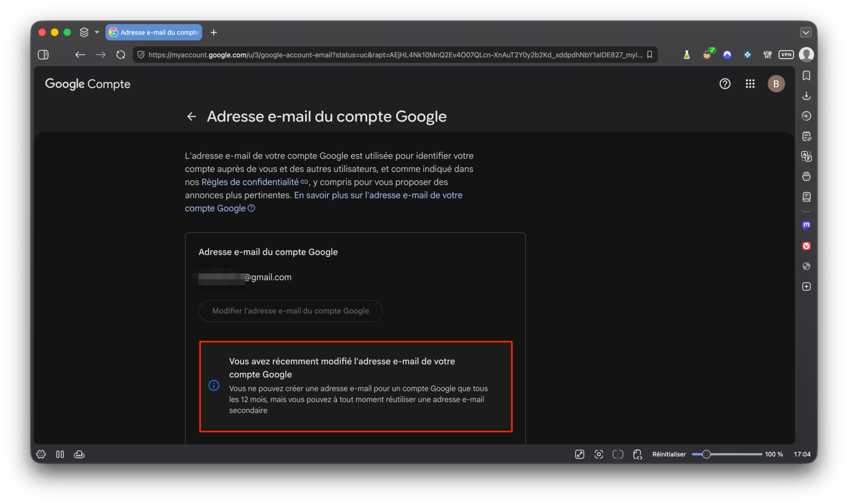Click the blue cross extension icon
Viewport: 848px width, 504px height.
[747, 55]
